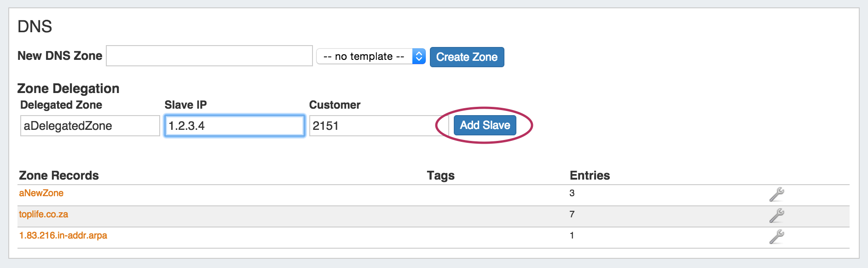Click the wrench icon for aNewZone
Image resolution: width=868 pixels, height=268 pixels.
(x=777, y=194)
